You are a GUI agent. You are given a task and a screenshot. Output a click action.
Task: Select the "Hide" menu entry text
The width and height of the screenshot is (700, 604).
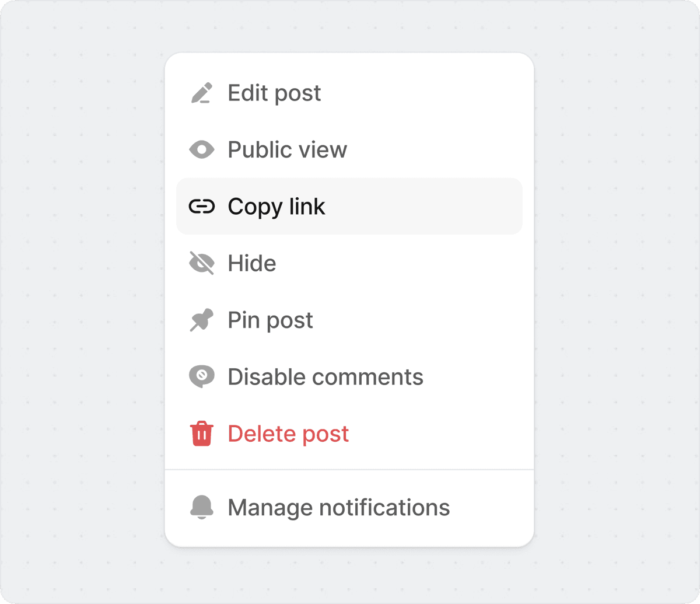(252, 263)
